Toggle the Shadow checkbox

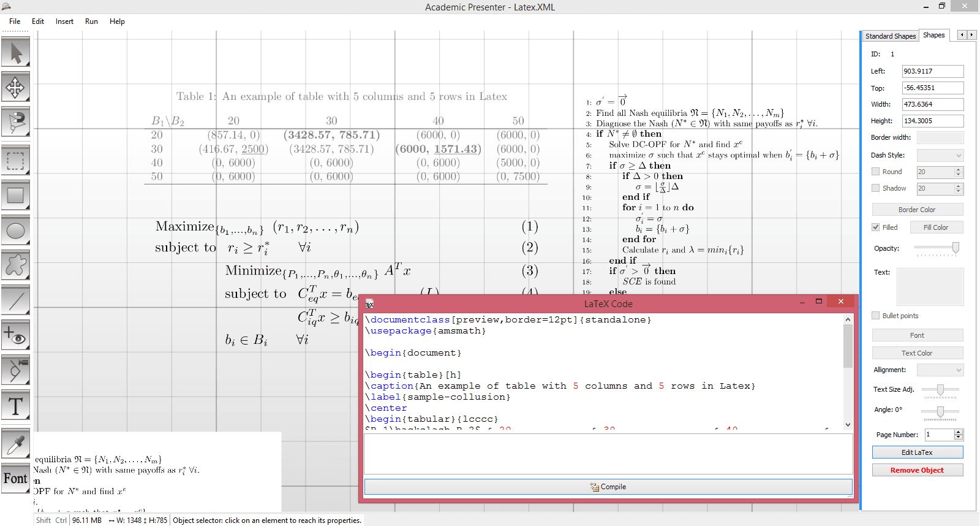(x=876, y=188)
